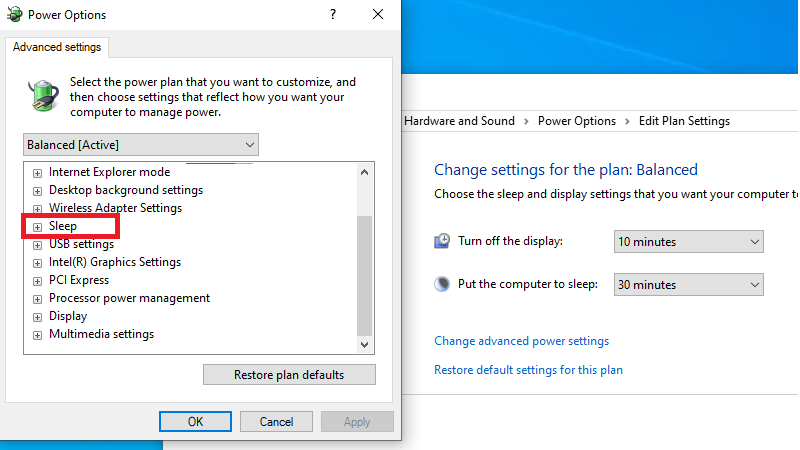This screenshot has width=800, height=450.
Task: Expand the PCI Express node
Action: 37,281
